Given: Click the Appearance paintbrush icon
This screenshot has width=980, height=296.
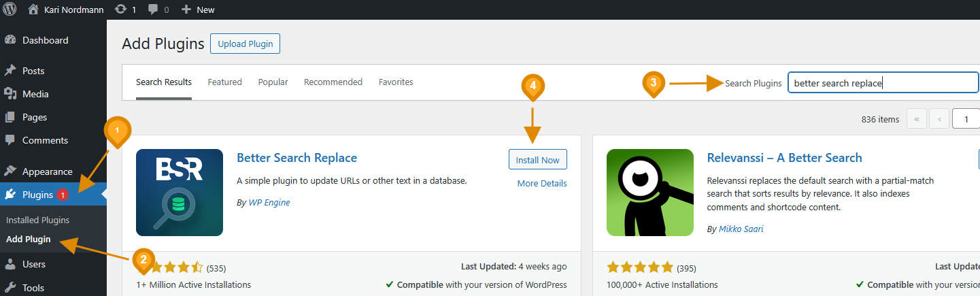Looking at the screenshot, I should pyautogui.click(x=10, y=171).
